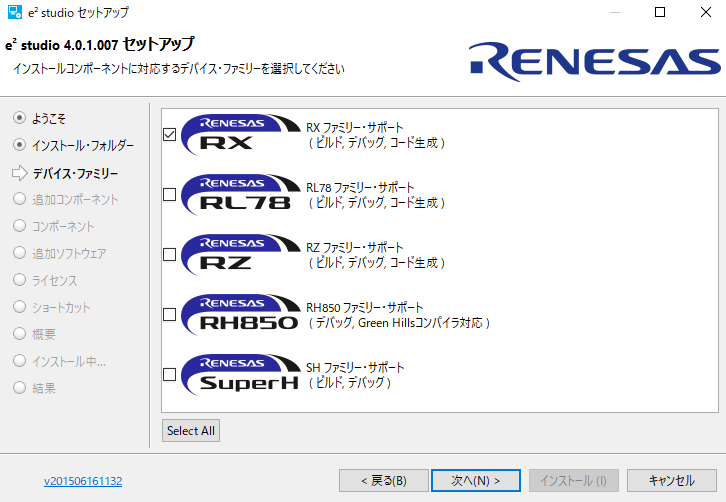The width and height of the screenshot is (726, 502).
Task: Select the 追加コンポーネント step radio button
Action: pos(19,199)
